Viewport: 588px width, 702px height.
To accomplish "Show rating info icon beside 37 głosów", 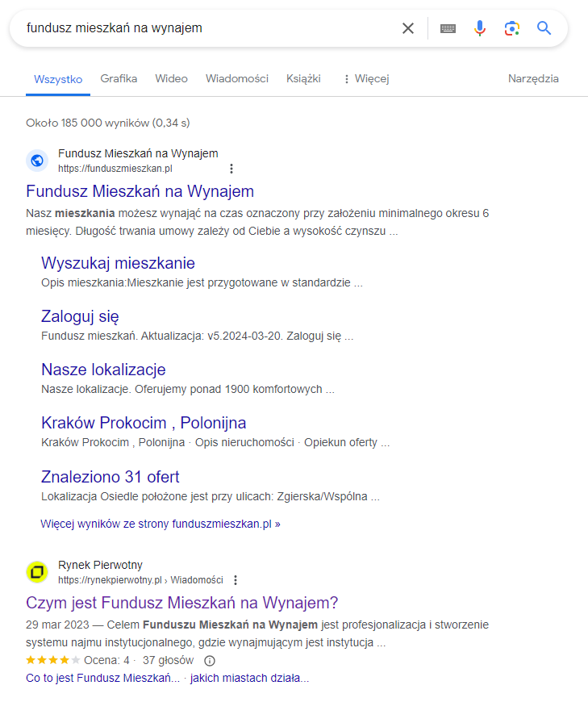I will point(210,660).
